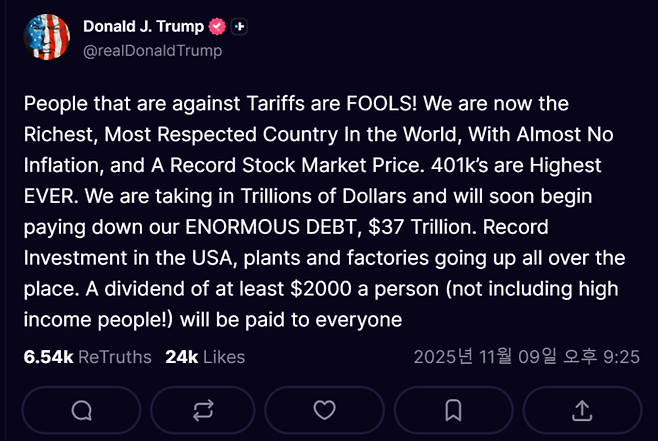Click the red verified badge
Image resolution: width=658 pixels, height=441 pixels.
click(216, 27)
